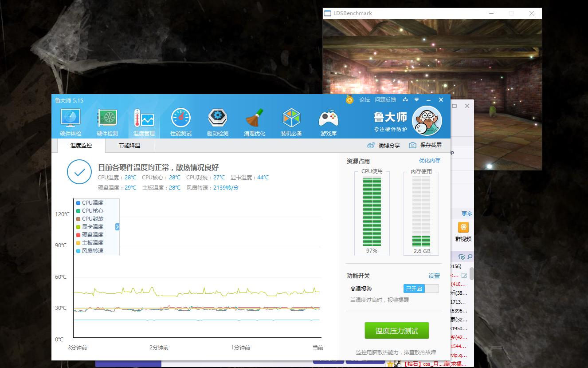Open the 装机必备 essential software section
The width and height of the screenshot is (588, 368).
tap(291, 122)
